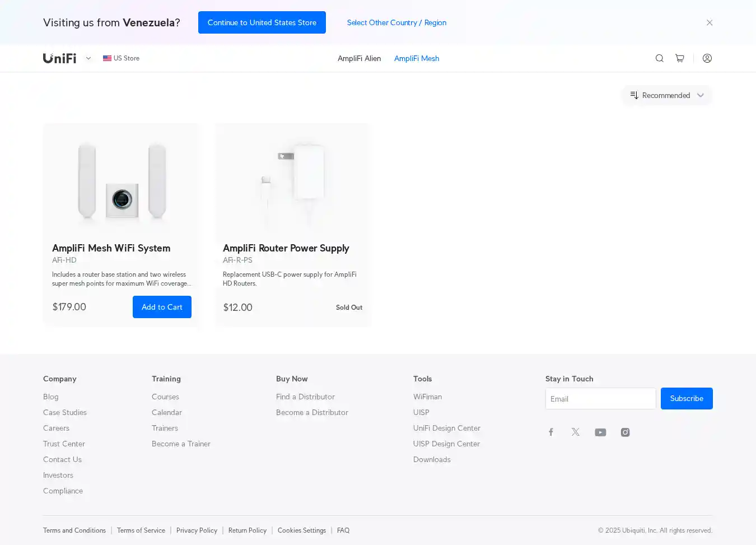Open the search icon in header
Viewport: 756px width, 545px height.
(x=659, y=58)
